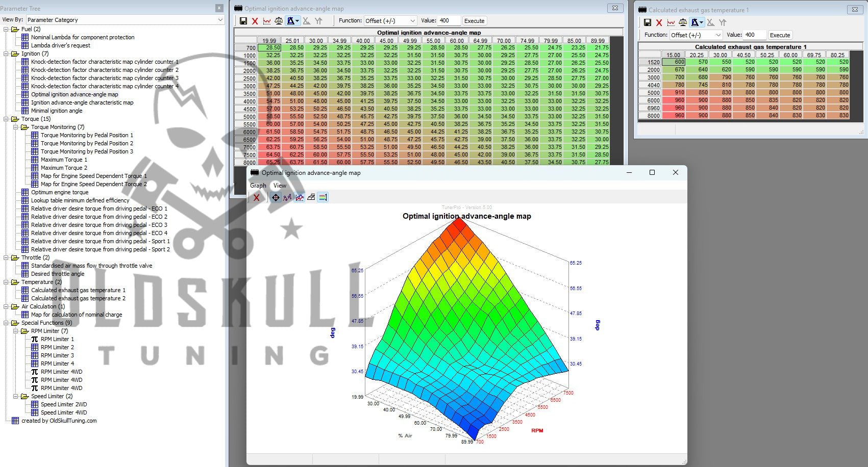Click the four-way arrow icon in 3D graph toolbar
Screen dimensions: 868x467
click(276, 197)
